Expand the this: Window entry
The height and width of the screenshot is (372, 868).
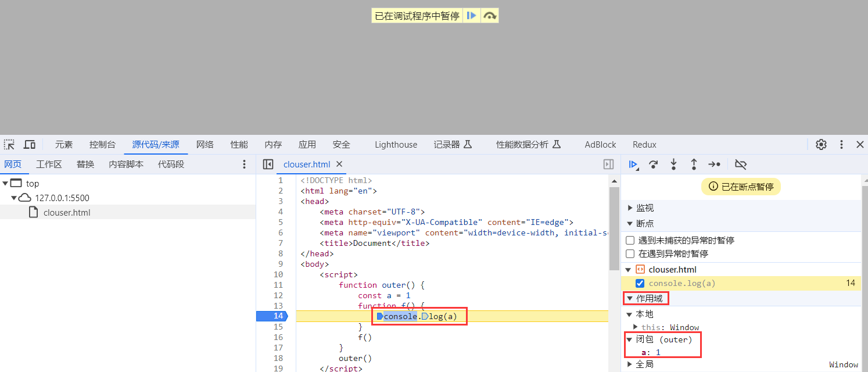pyautogui.click(x=636, y=327)
